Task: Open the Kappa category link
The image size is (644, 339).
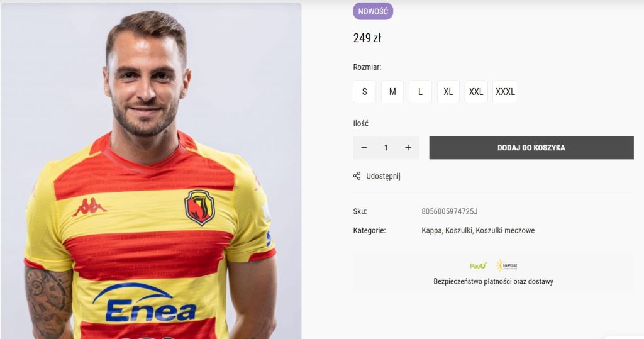Action: point(431,231)
